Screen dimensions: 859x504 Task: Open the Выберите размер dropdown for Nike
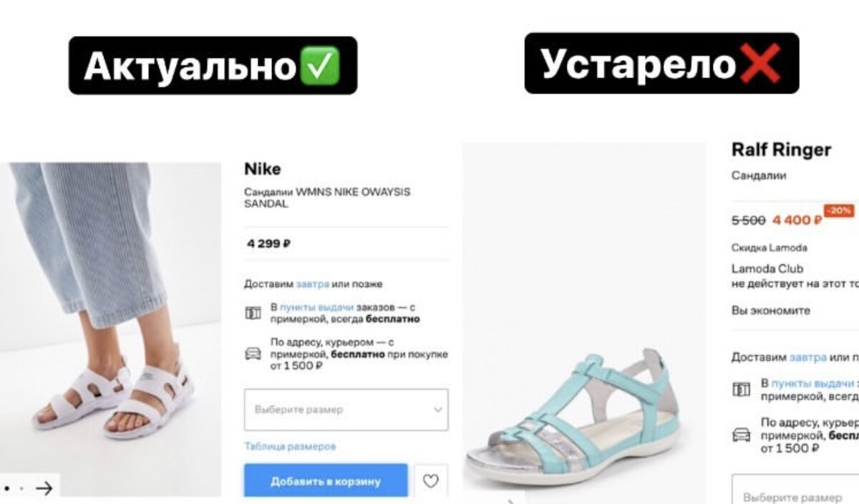coord(346,409)
